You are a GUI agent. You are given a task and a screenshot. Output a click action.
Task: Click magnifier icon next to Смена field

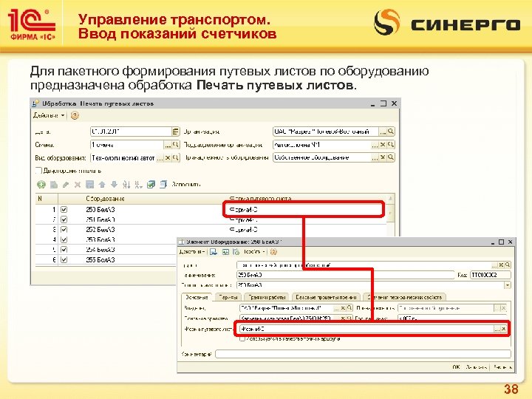pyautogui.click(x=175, y=145)
